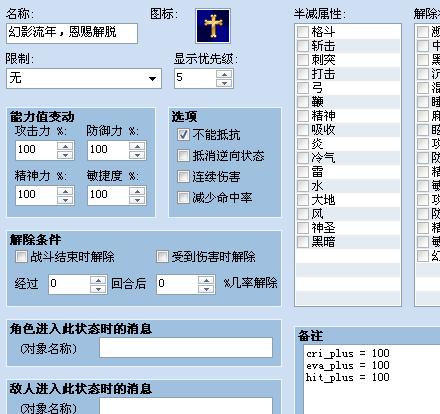This screenshot has width=440, height=414.
Task: Check 刺突 in 半减属性 list
Action: (303, 60)
